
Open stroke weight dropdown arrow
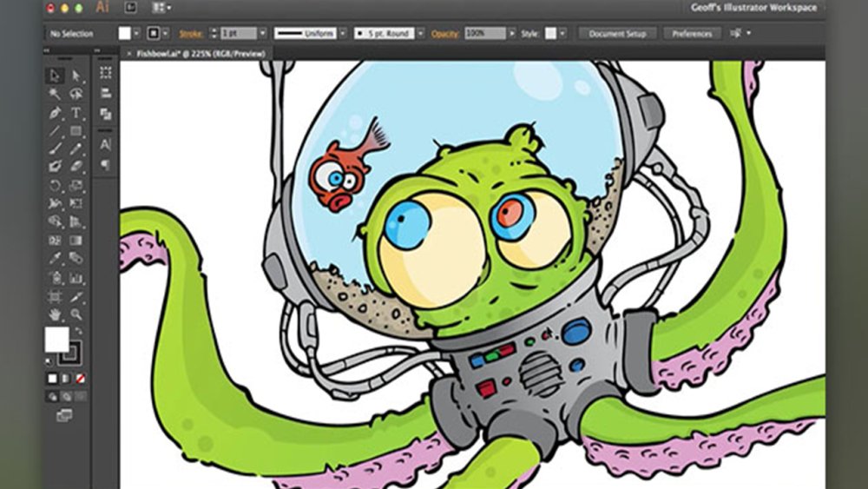(x=263, y=34)
